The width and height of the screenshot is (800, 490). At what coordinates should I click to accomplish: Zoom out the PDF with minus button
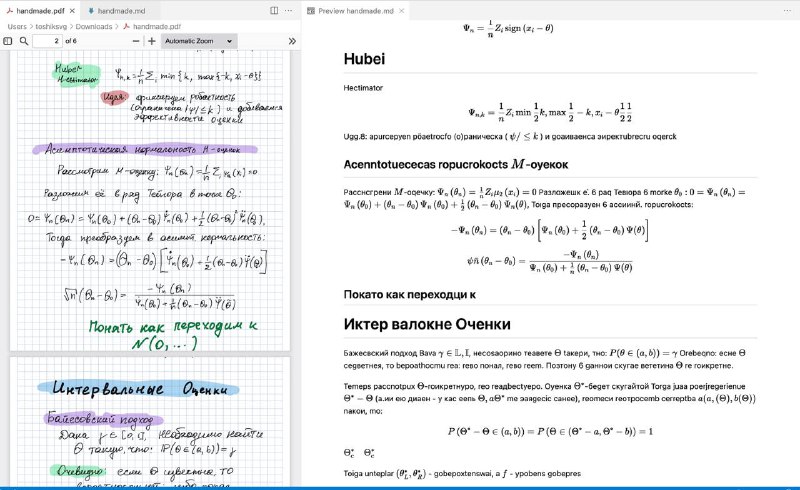pyautogui.click(x=136, y=41)
